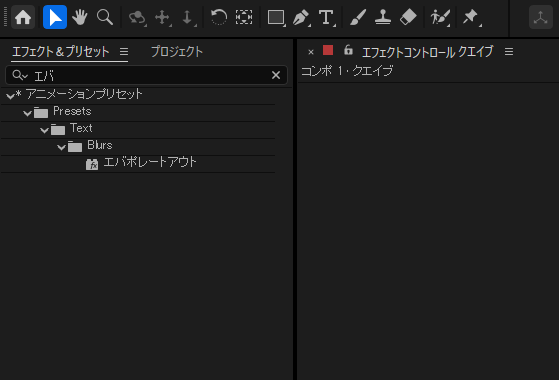Select the Dolly camera tool
Screen dimensions: 559x380
[x=188, y=17]
